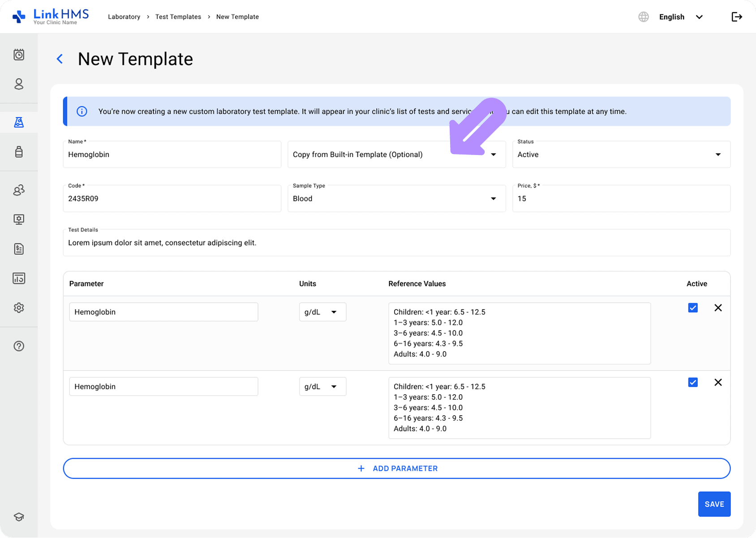Click the logout icon in the header
This screenshot has height=538, width=756.
(737, 17)
